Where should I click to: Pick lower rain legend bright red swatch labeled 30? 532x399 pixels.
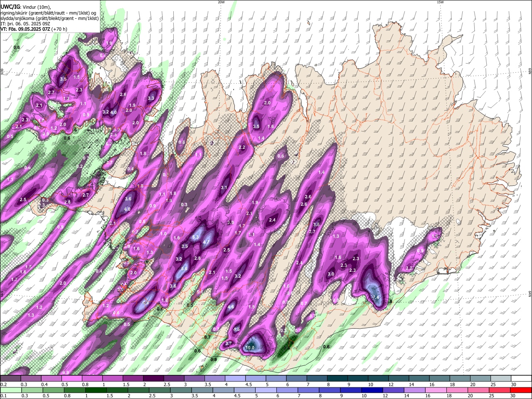pyautogui.click(x=521, y=390)
